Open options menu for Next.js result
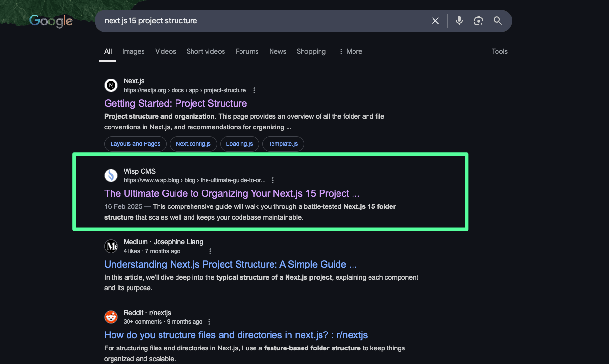The height and width of the screenshot is (364, 609). pos(254,90)
